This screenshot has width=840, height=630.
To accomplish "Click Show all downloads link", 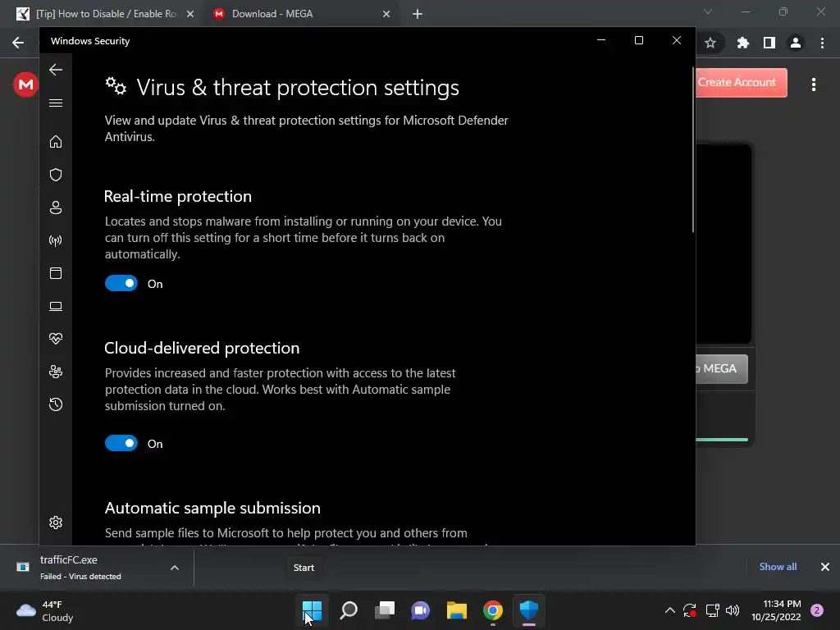I will (778, 567).
